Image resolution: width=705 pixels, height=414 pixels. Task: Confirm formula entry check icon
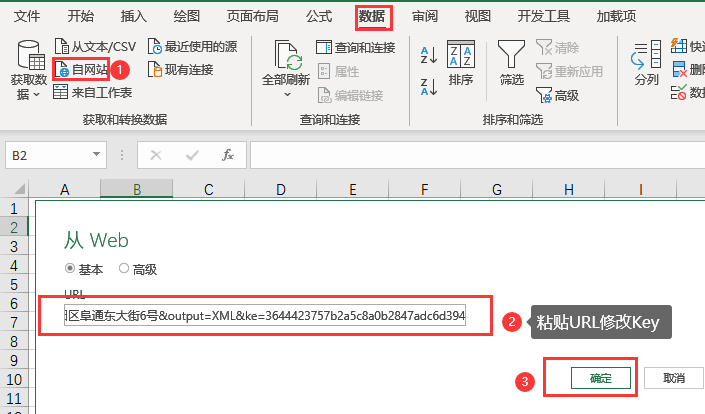pyautogui.click(x=192, y=155)
